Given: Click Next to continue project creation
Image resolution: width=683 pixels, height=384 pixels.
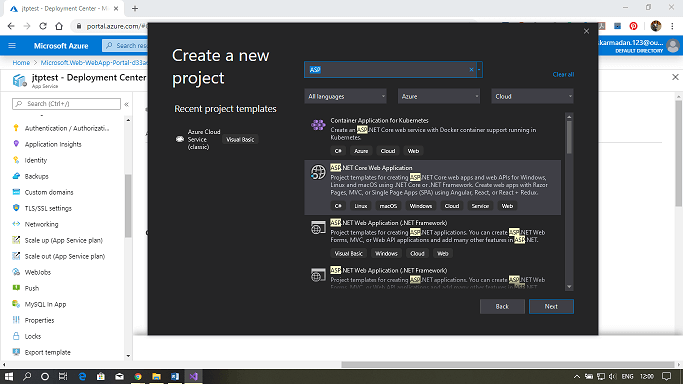Looking at the screenshot, I should click(x=551, y=307).
